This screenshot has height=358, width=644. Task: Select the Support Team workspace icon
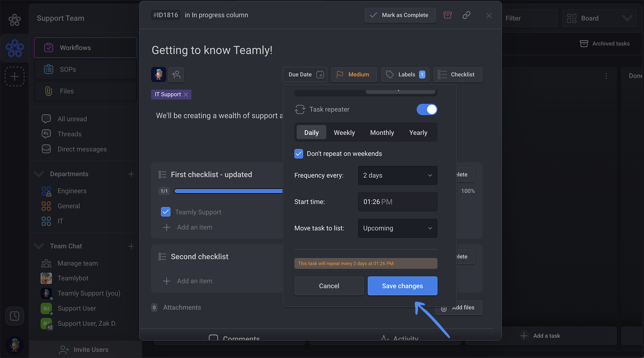[15, 48]
